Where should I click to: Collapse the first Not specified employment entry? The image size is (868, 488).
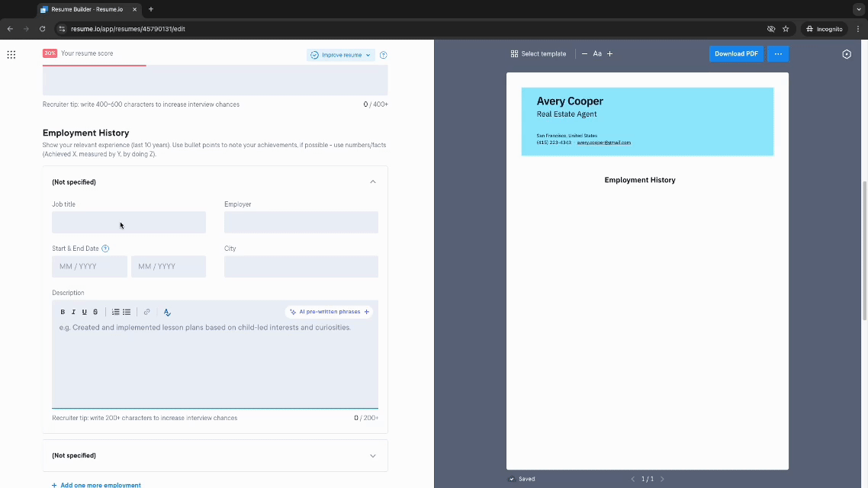click(373, 181)
